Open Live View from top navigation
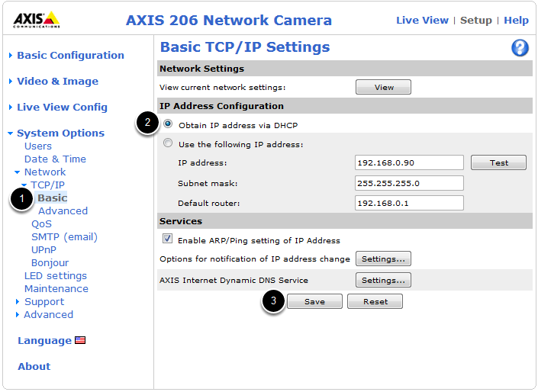This screenshot has height=392, width=538. point(422,21)
